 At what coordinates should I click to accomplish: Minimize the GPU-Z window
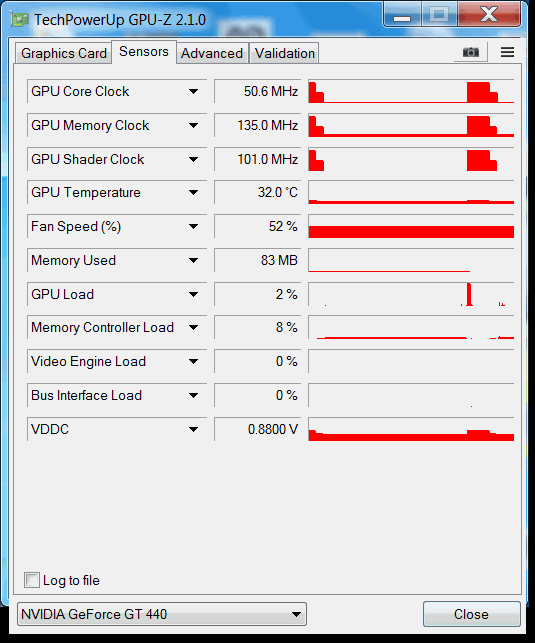click(402, 16)
